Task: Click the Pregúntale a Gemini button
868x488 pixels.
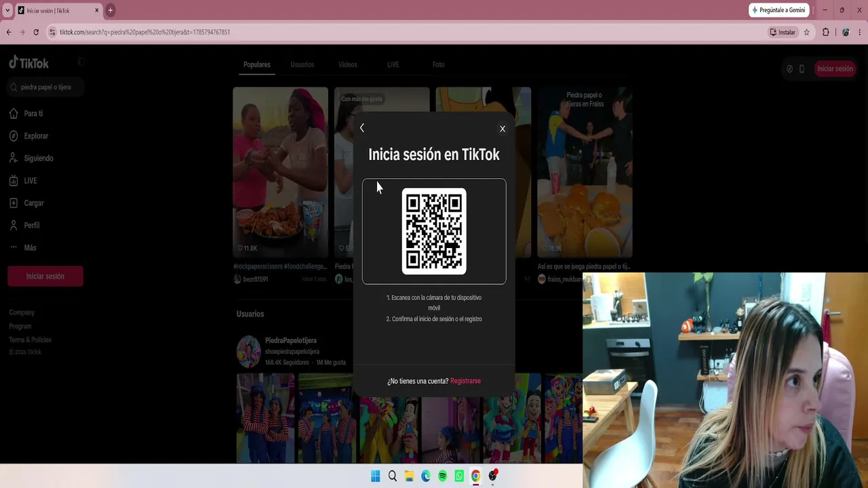Action: pyautogui.click(x=778, y=10)
